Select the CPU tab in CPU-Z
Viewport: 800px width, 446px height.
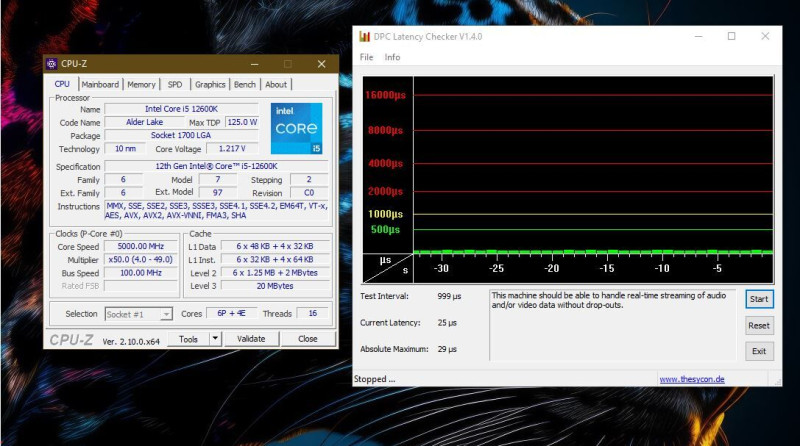pyautogui.click(x=62, y=84)
